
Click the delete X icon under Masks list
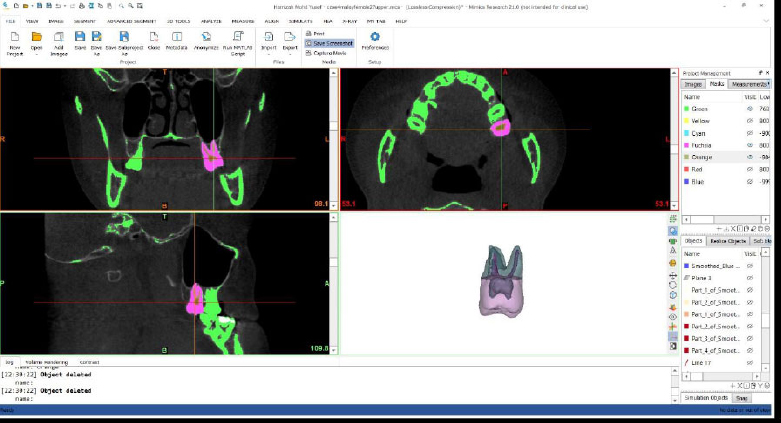pos(733,229)
